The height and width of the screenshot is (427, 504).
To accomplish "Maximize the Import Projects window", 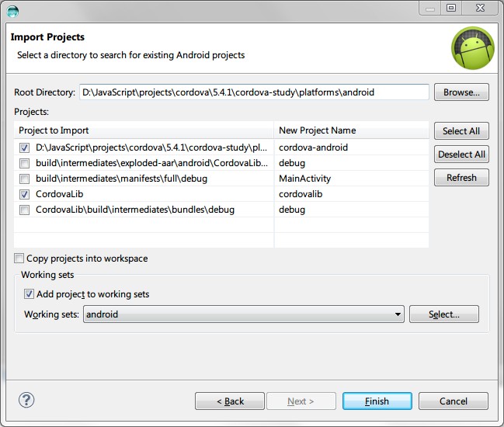I will click(451, 8).
